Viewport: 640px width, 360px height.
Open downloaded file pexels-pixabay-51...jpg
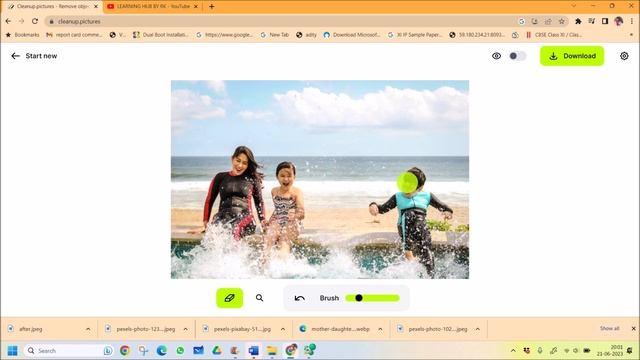pos(242,329)
